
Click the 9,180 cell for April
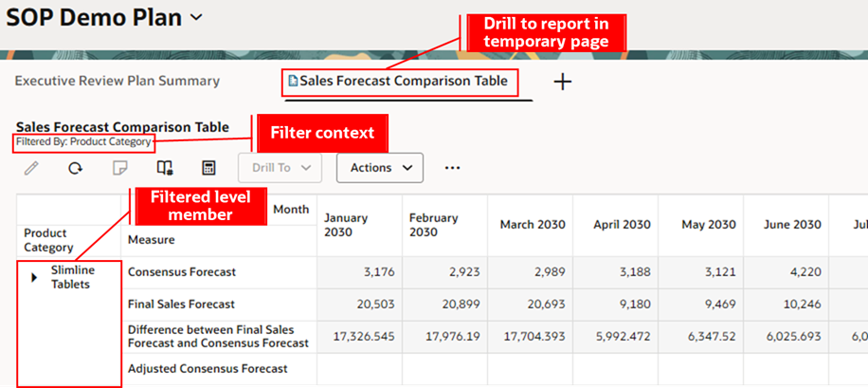[x=616, y=305]
